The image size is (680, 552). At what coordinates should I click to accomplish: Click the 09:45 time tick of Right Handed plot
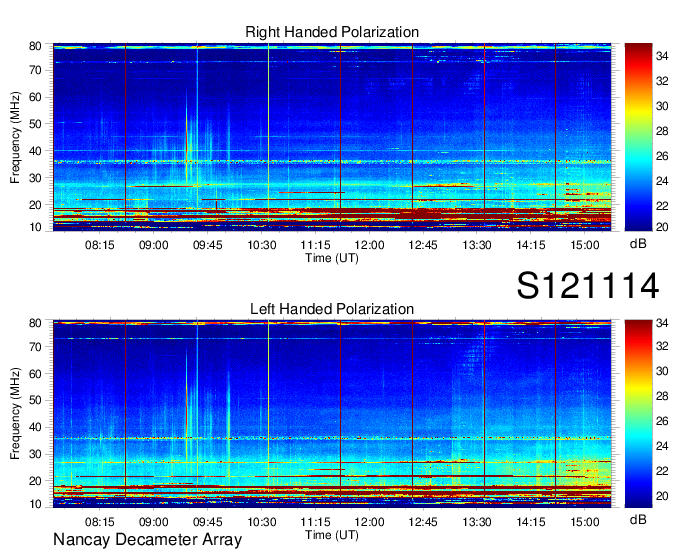click(x=207, y=245)
